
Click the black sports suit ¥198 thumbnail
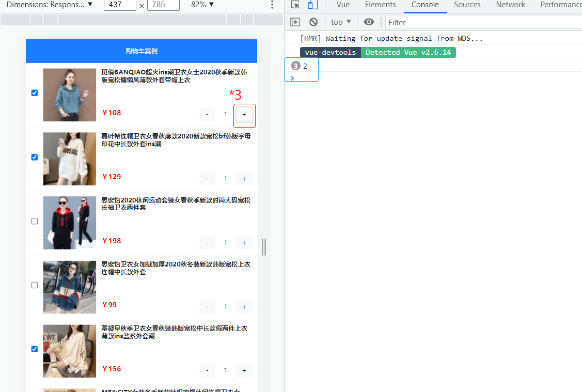coord(69,223)
